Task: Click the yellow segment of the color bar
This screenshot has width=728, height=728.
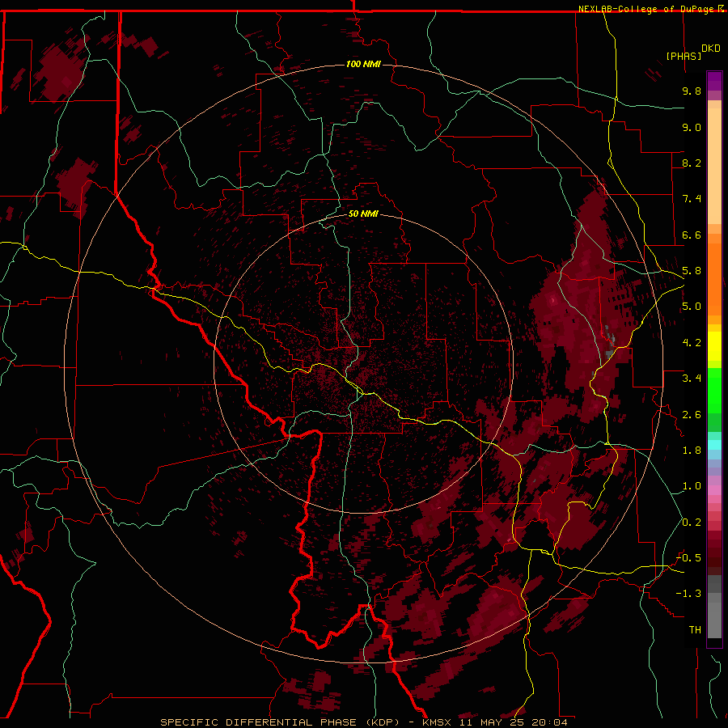Action: tap(714, 346)
